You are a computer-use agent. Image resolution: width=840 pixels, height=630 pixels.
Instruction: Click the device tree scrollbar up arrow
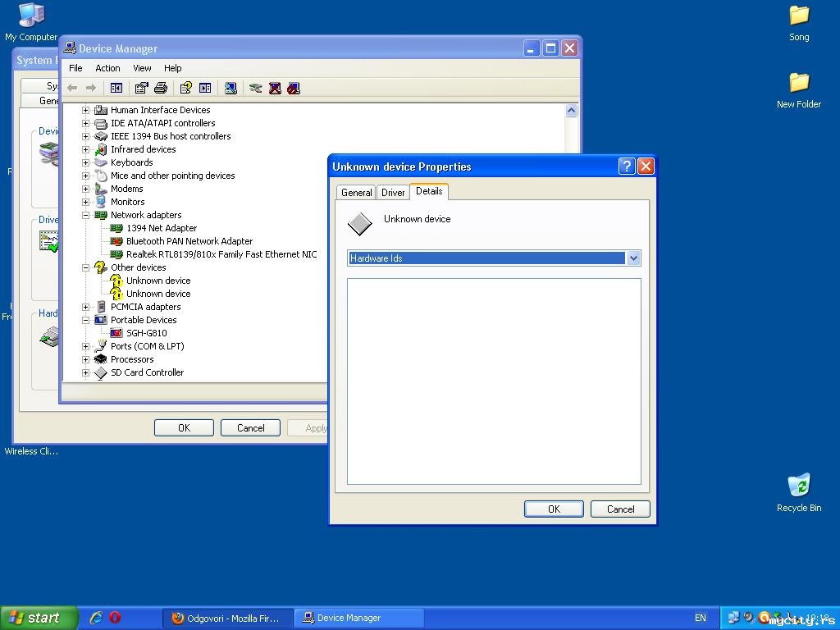571,111
